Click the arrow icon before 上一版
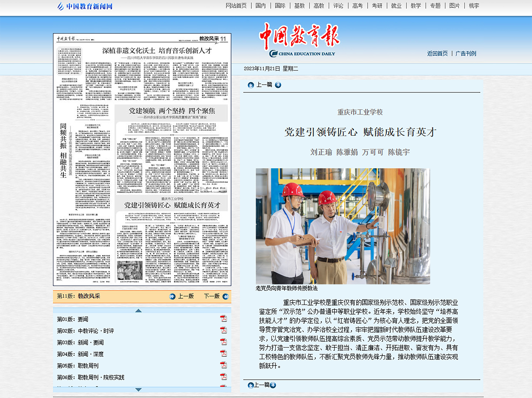532x398 pixels. point(172,297)
